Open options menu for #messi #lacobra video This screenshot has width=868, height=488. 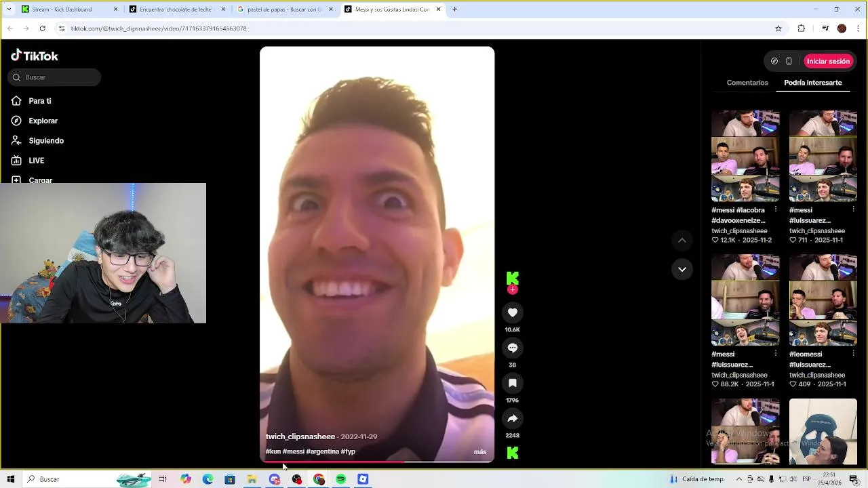tap(776, 210)
